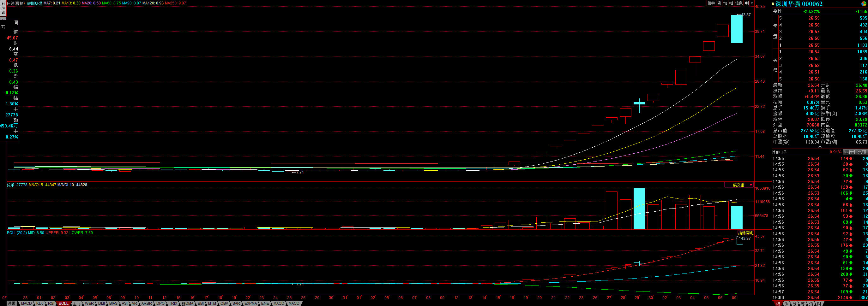Select the active BOLL indicator tab
The width and height of the screenshot is (868, 306).
(x=63, y=303)
